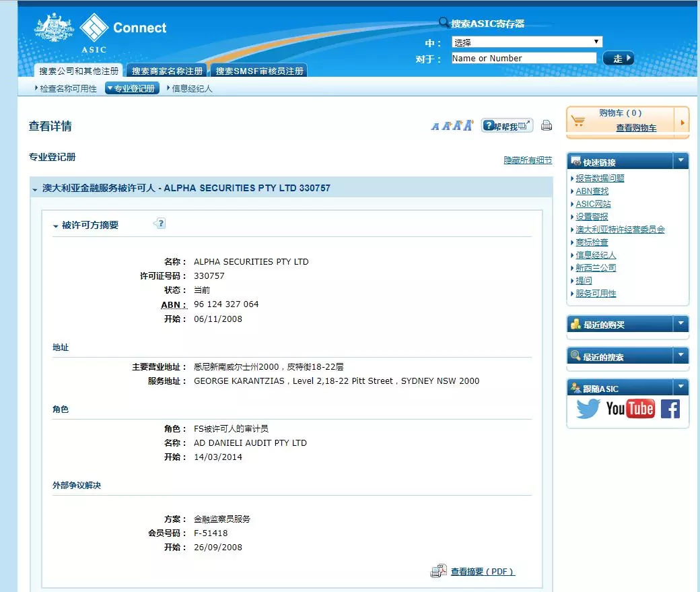The image size is (700, 592).
Task: Click the Facebook icon
Action: tap(670, 409)
